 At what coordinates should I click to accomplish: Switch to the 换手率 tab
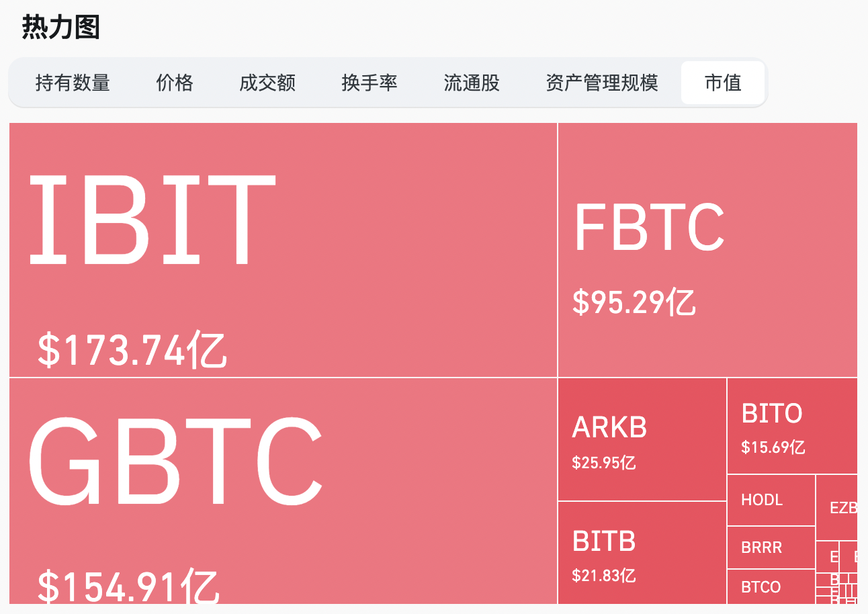370,83
